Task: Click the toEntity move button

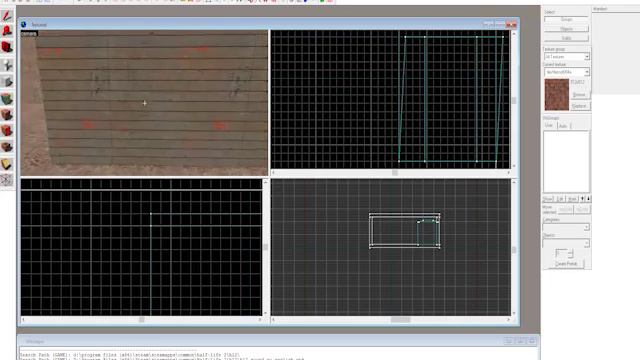Action: coord(582,210)
